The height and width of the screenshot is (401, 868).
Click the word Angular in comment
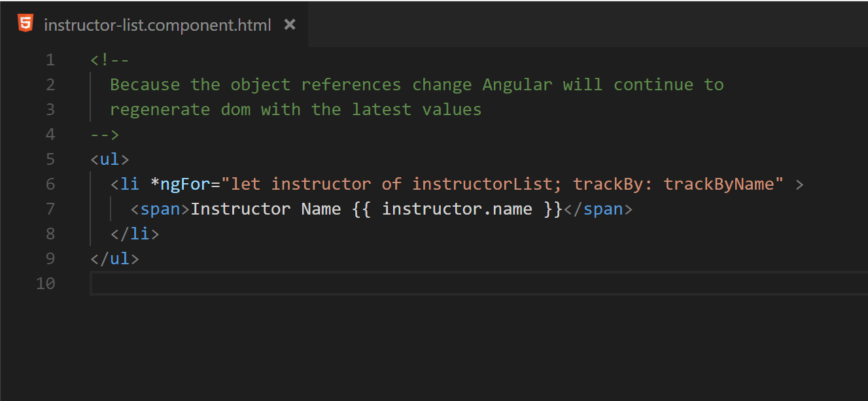point(517,85)
